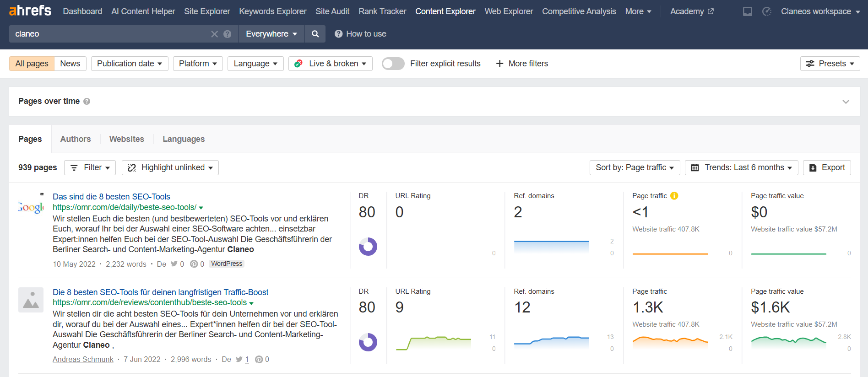Open Claneos workspace menu

pos(820,11)
